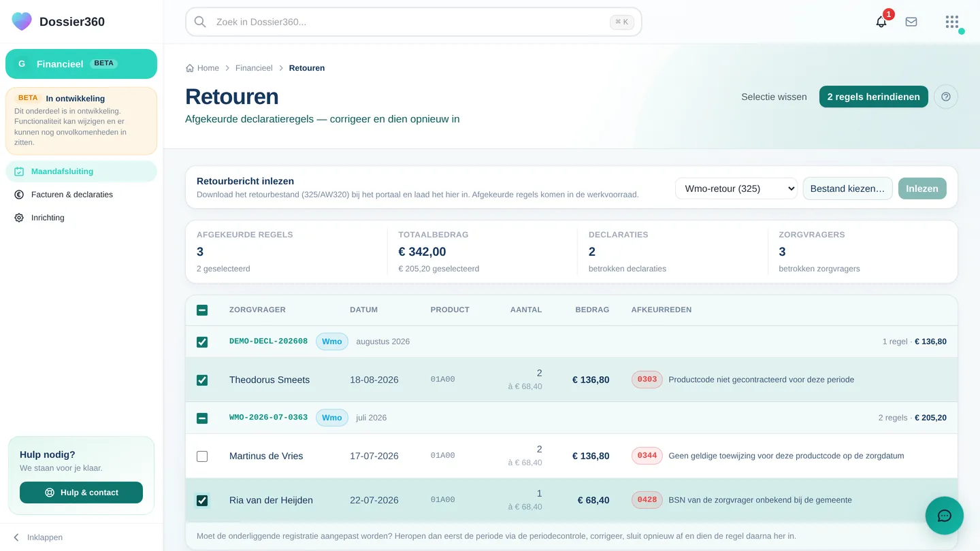Image resolution: width=980 pixels, height=551 pixels.
Task: Click the Hulp & contact button
Action: [x=81, y=492]
